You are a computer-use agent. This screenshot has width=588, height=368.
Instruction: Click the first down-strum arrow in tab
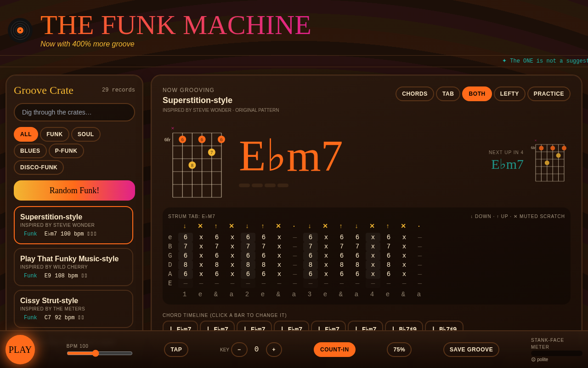coord(185,226)
